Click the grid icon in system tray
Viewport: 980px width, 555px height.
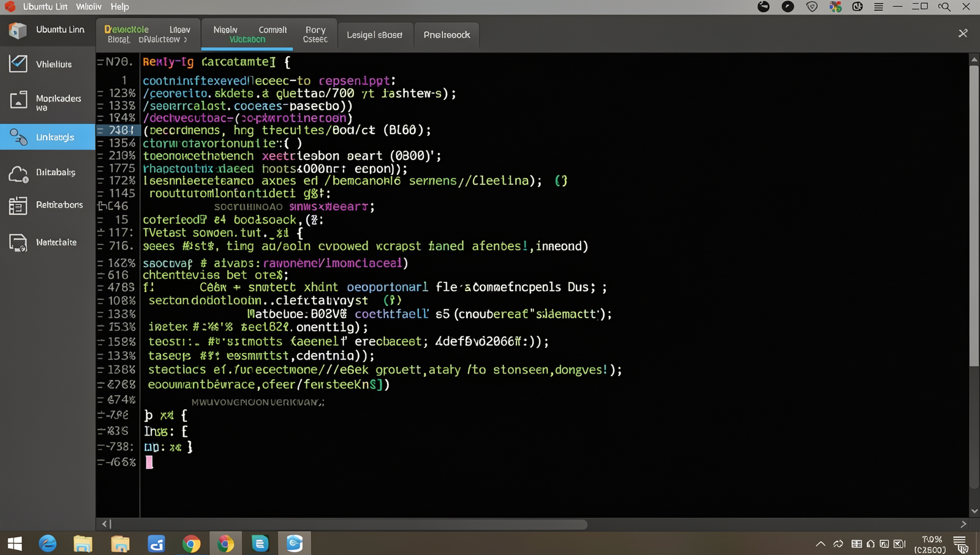point(856,544)
